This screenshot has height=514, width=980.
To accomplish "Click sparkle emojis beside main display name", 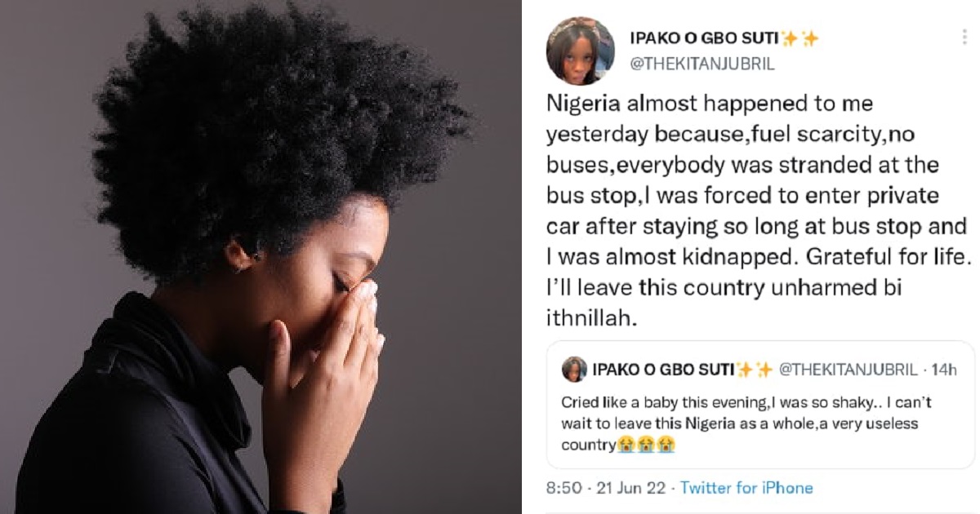I will (x=800, y=38).
